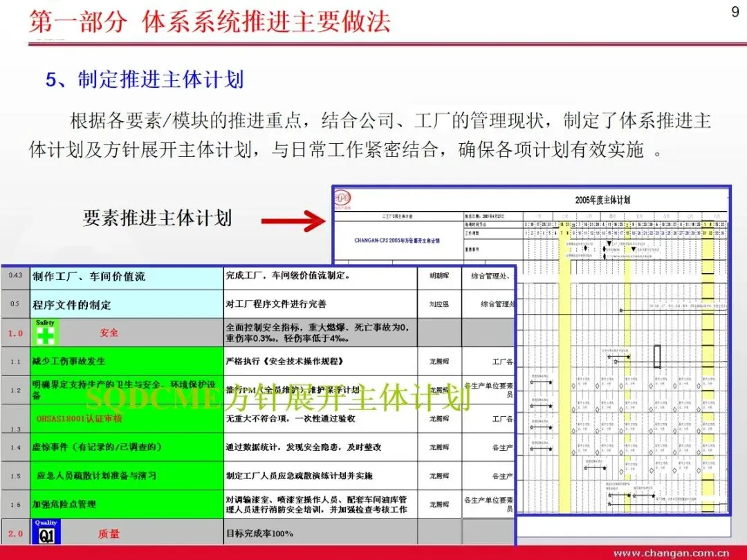Click 龙腾辉 in row 1.1
This screenshot has height=560, width=747.
coord(439,362)
